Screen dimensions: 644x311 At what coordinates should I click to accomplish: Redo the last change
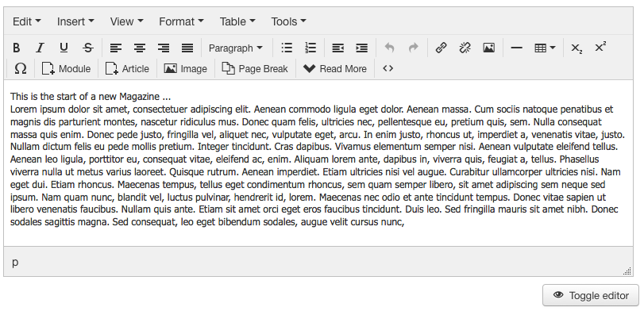click(x=413, y=48)
